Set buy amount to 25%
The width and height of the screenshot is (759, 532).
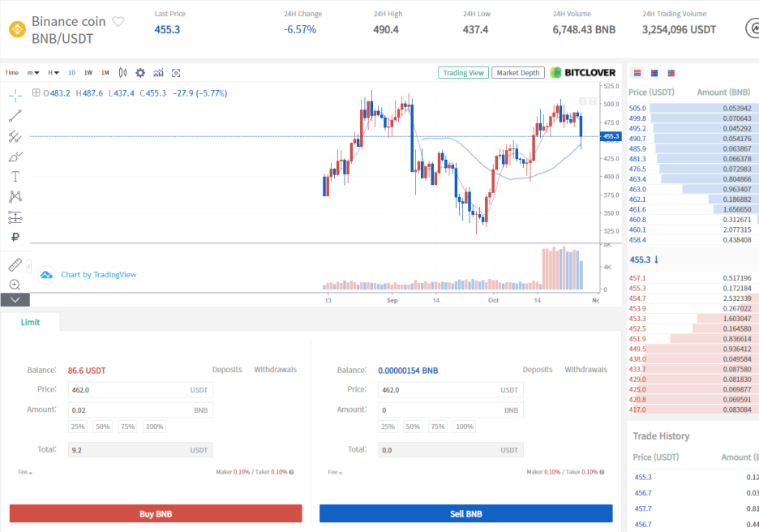pyautogui.click(x=78, y=427)
